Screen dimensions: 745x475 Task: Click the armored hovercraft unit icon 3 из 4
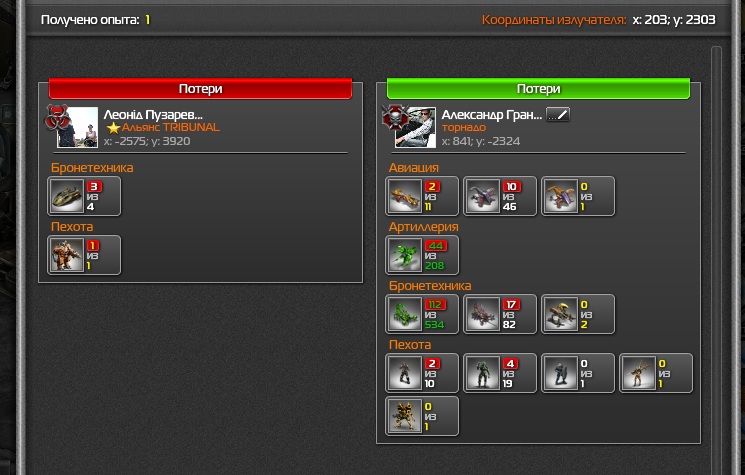tap(67, 196)
